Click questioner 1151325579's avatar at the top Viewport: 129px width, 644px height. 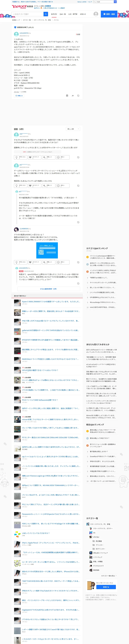click(x=16, y=34)
